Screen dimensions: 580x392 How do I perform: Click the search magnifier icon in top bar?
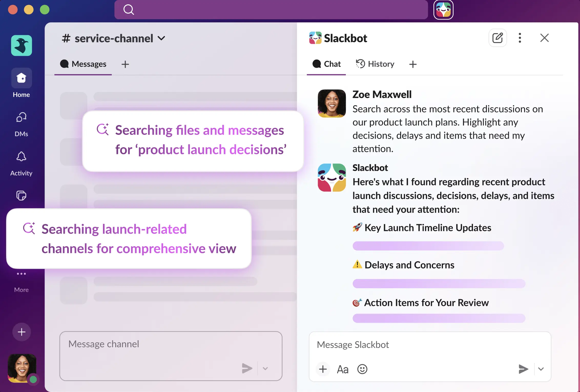coord(128,10)
